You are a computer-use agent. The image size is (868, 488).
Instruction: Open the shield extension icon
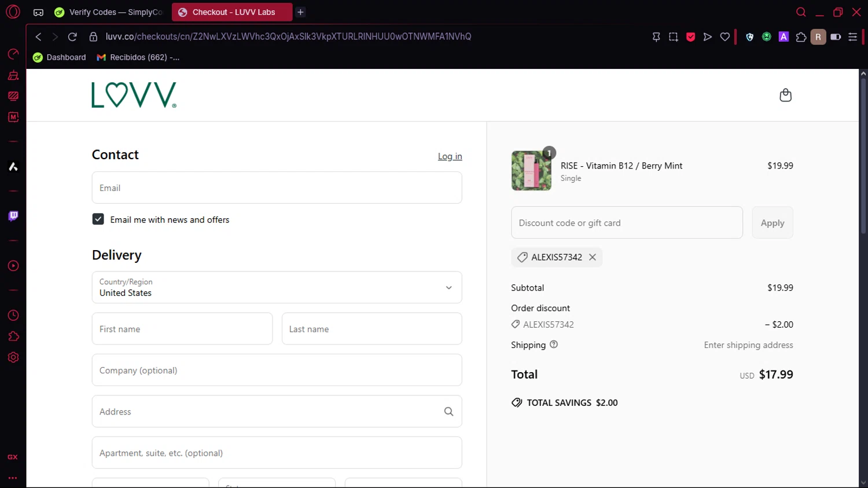pos(750,36)
